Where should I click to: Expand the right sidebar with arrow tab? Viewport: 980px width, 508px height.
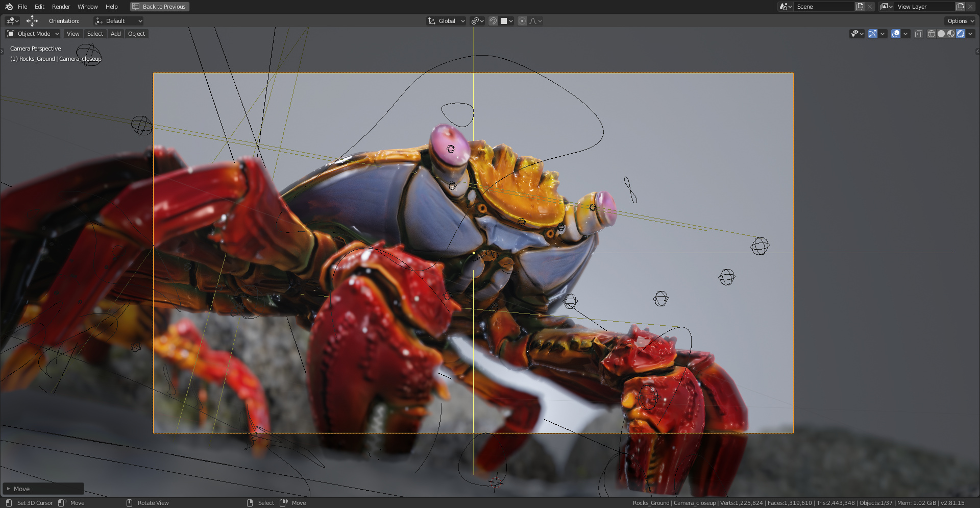(x=977, y=51)
